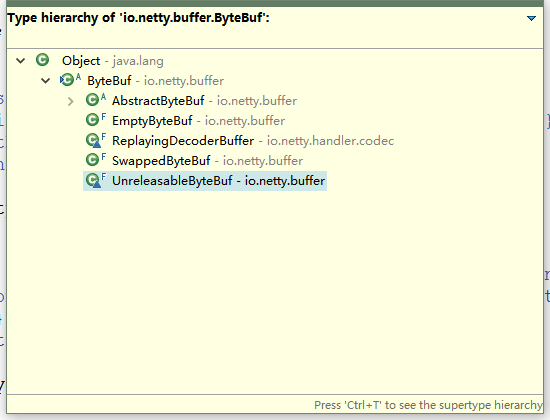Select SwappedByteBuf tree item
Screen dimensions: 550x420
(x=207, y=161)
